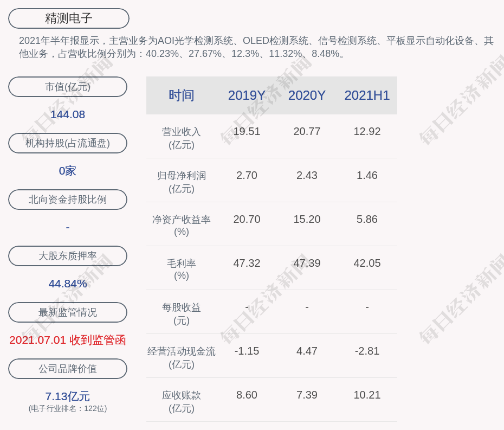Click the net profit value 2.70
Image resolution: width=504 pixels, height=430 pixels.
point(247,175)
